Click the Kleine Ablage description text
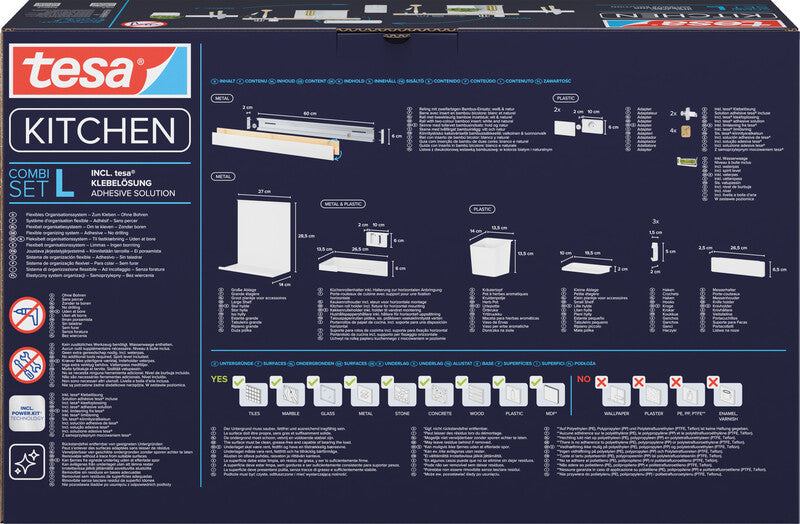 pos(587,290)
